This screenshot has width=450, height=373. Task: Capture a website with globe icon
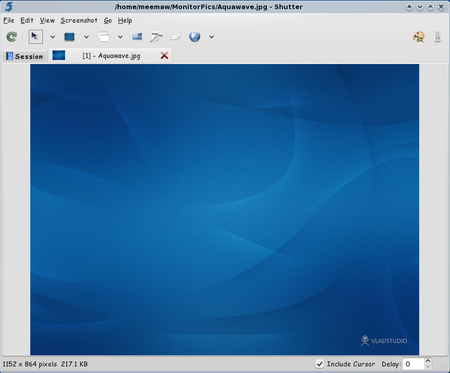pos(195,37)
